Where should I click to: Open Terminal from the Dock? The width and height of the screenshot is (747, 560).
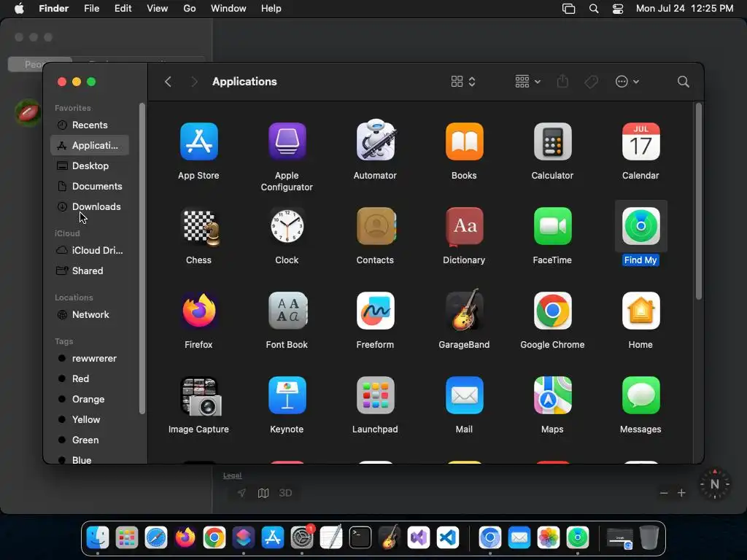[360, 537]
